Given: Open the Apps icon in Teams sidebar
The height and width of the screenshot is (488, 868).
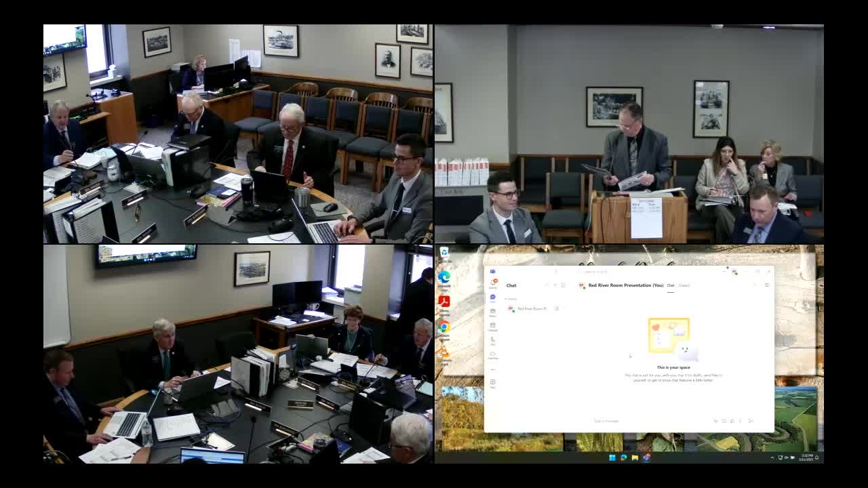Looking at the screenshot, I should 493,384.
